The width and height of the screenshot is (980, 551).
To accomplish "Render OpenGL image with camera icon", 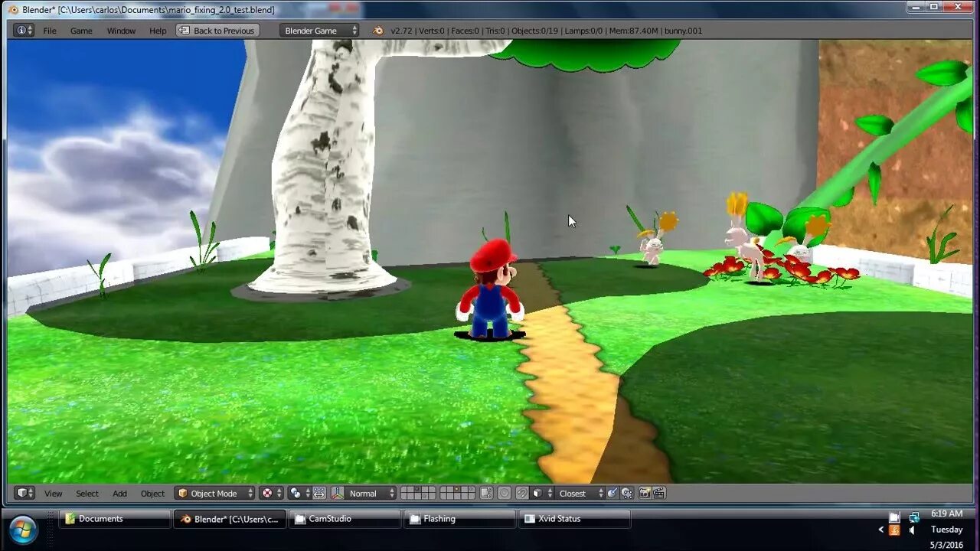I will (645, 494).
